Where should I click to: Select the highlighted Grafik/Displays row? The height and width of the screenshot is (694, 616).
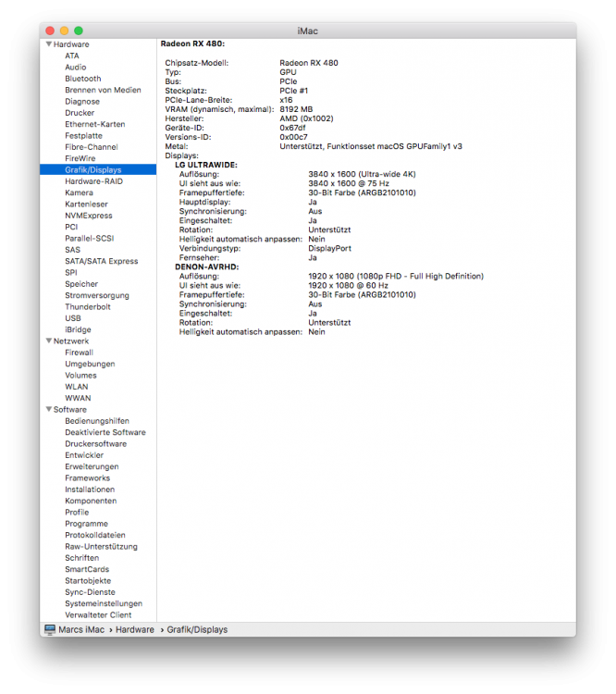[x=98, y=169]
